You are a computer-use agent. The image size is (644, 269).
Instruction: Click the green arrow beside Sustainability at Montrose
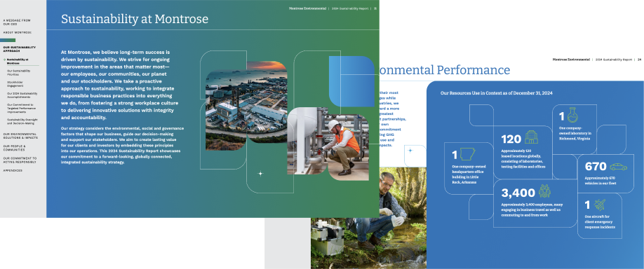click(4, 60)
